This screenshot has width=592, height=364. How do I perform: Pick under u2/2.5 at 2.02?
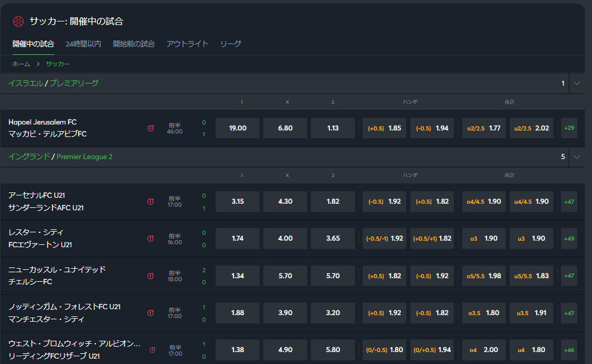531,128
